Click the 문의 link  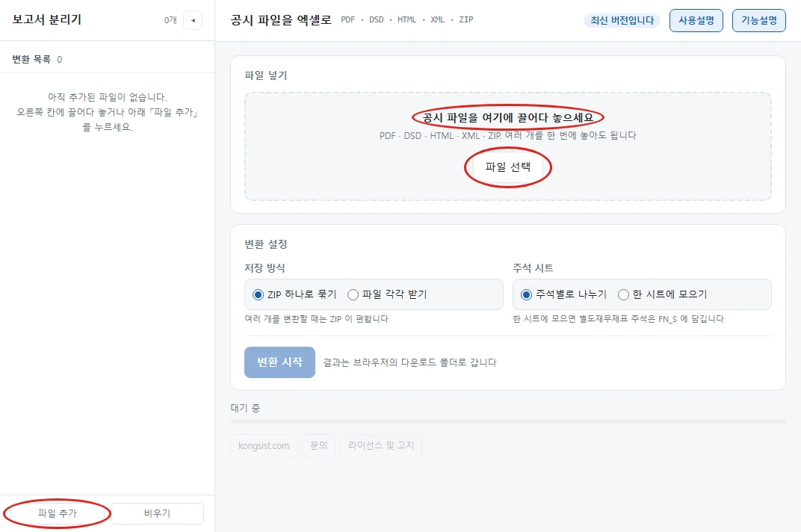point(319,445)
